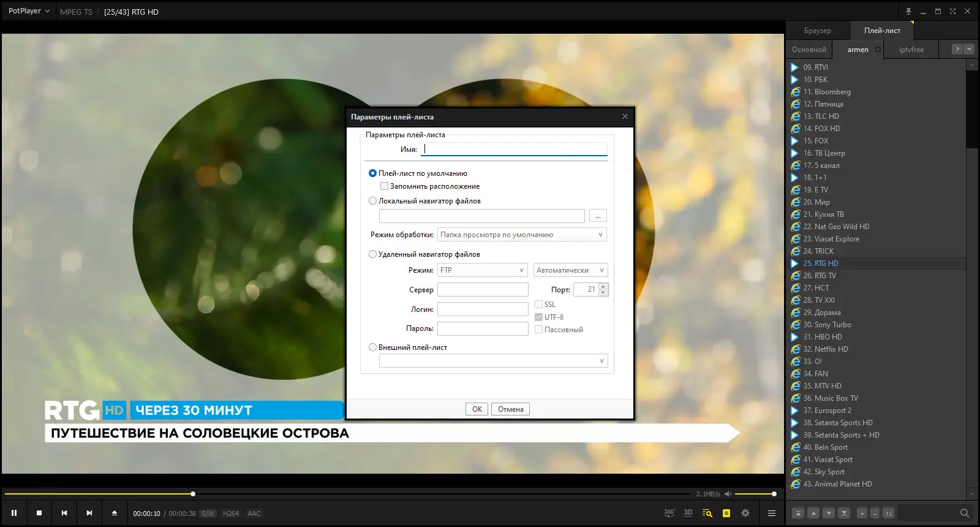
Task: Open the iptvfree playlist tab
Action: (911, 50)
